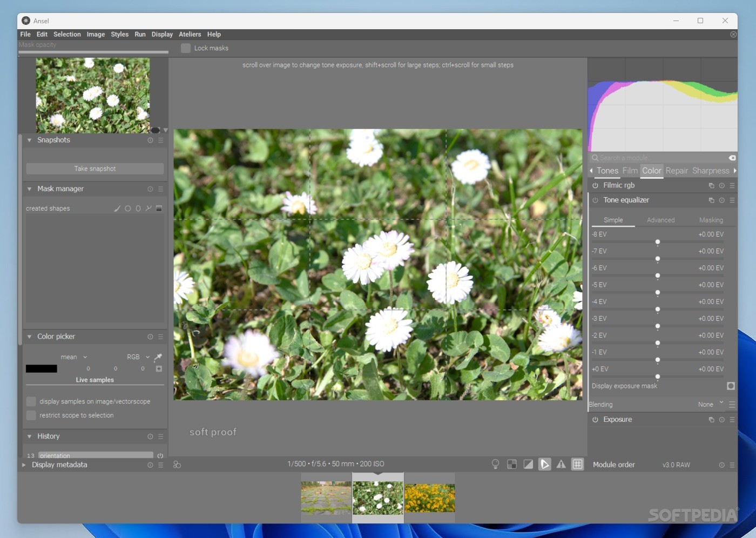
Task: Open Module order presets menu icon
Action: click(x=732, y=465)
